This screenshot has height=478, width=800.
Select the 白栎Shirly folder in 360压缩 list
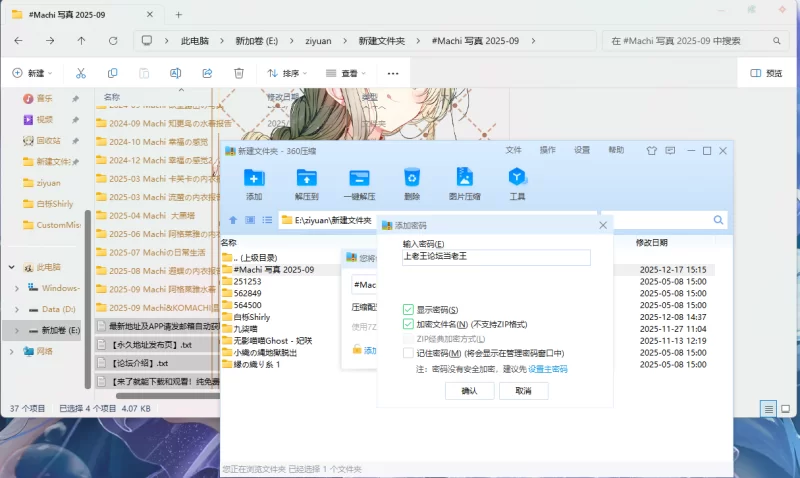(x=252, y=317)
